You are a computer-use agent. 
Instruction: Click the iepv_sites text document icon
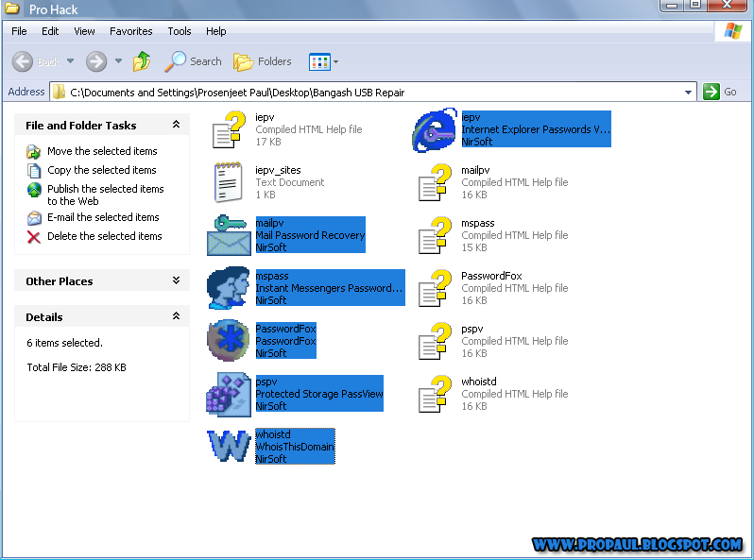point(228,181)
